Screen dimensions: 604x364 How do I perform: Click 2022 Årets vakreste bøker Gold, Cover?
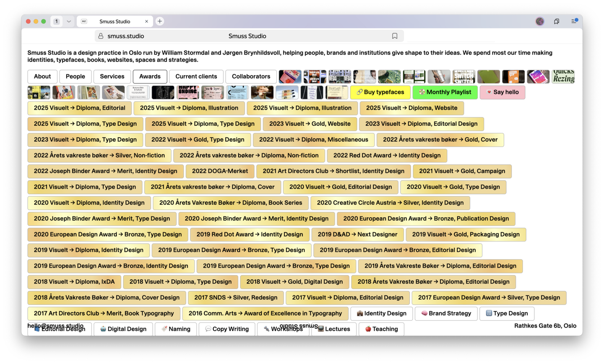pyautogui.click(x=440, y=140)
